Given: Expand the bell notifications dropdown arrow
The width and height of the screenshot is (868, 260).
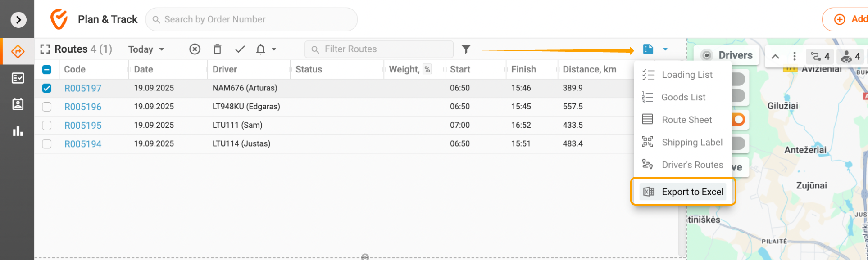Looking at the screenshot, I should click(274, 49).
